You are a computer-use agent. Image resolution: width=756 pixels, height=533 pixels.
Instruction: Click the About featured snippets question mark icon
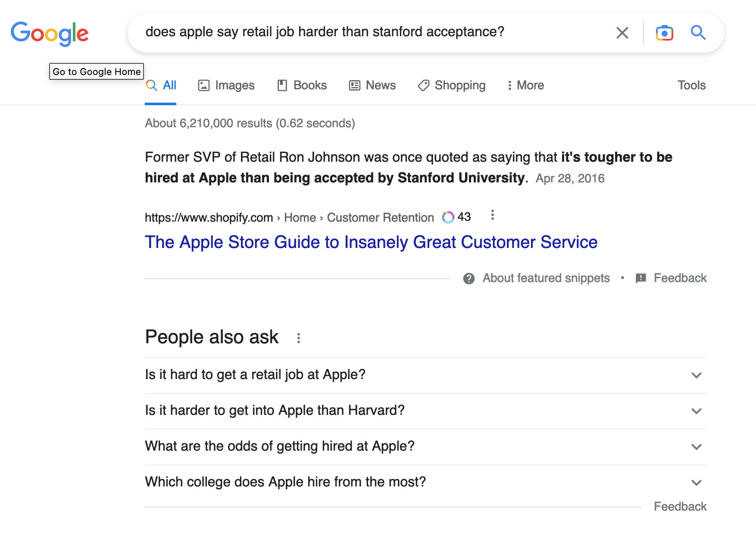click(469, 279)
